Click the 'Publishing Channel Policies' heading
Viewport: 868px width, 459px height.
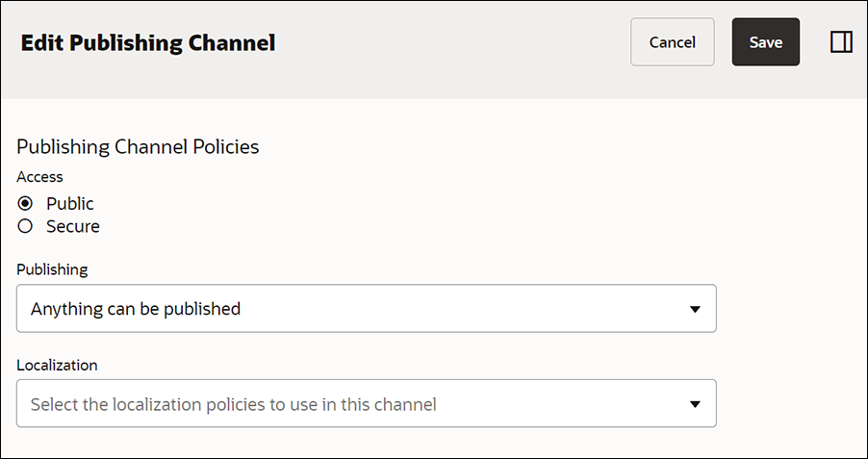[x=139, y=147]
